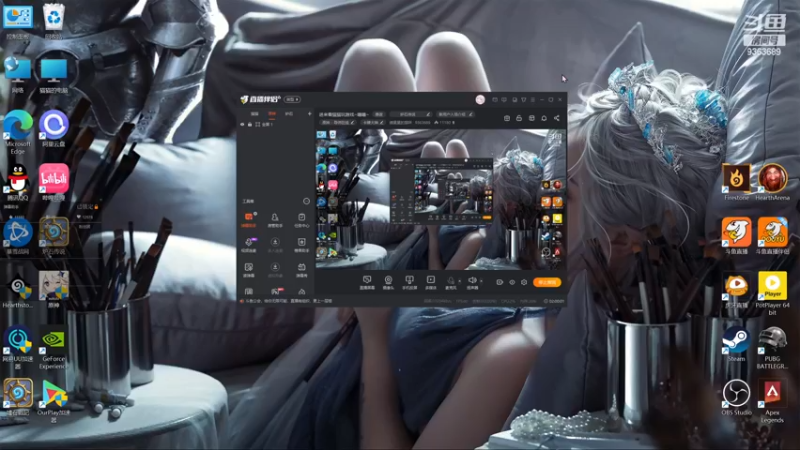Click the orange streaming button
800x450 pixels.
click(x=547, y=282)
